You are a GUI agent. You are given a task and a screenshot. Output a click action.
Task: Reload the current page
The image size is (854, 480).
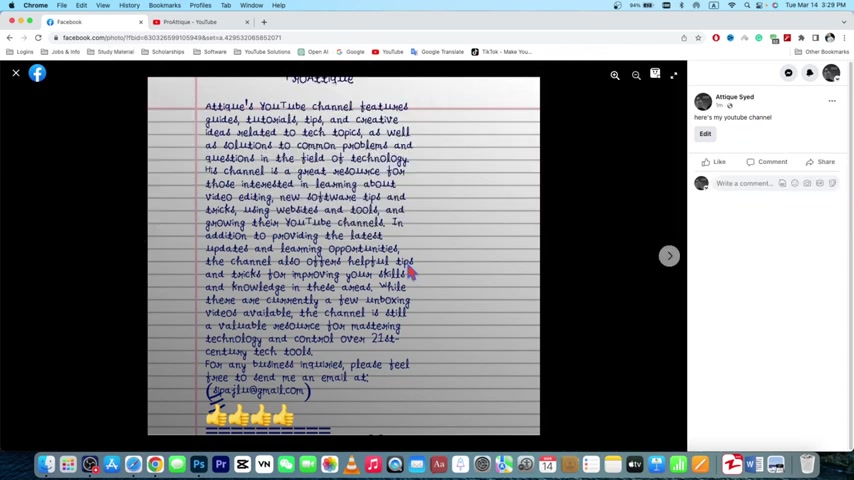click(38, 38)
